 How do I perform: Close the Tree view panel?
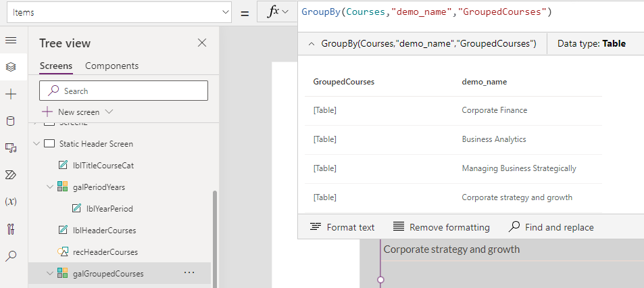click(202, 43)
